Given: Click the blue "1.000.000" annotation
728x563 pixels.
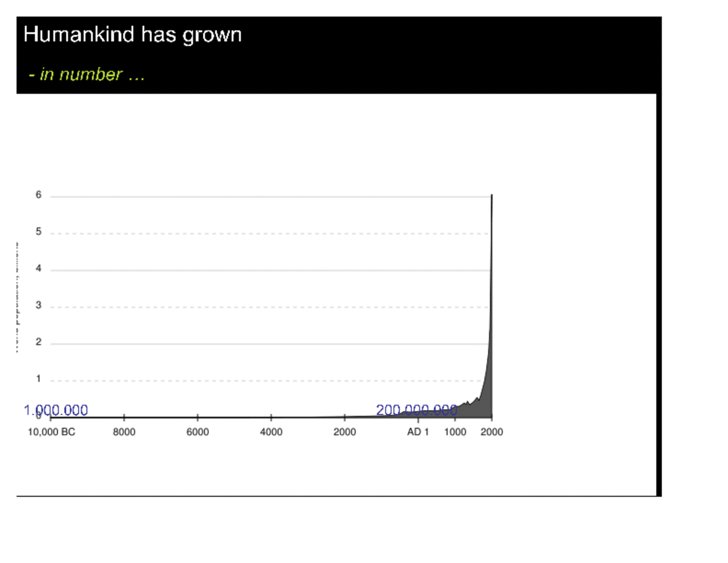Looking at the screenshot, I should pyautogui.click(x=56, y=410).
